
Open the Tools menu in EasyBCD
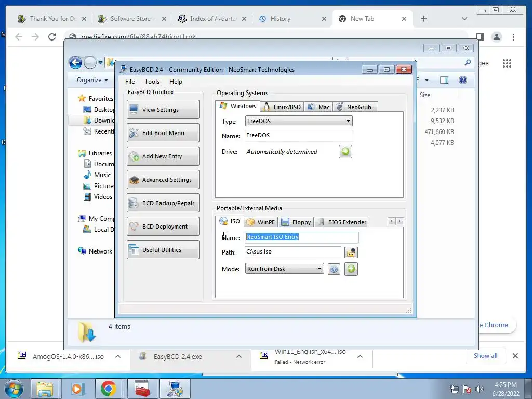(x=152, y=82)
